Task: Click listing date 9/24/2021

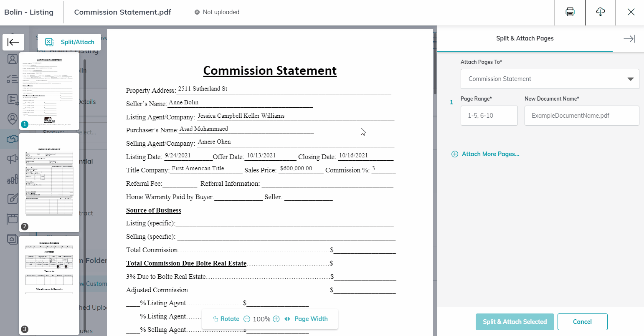Action: pyautogui.click(x=177, y=155)
